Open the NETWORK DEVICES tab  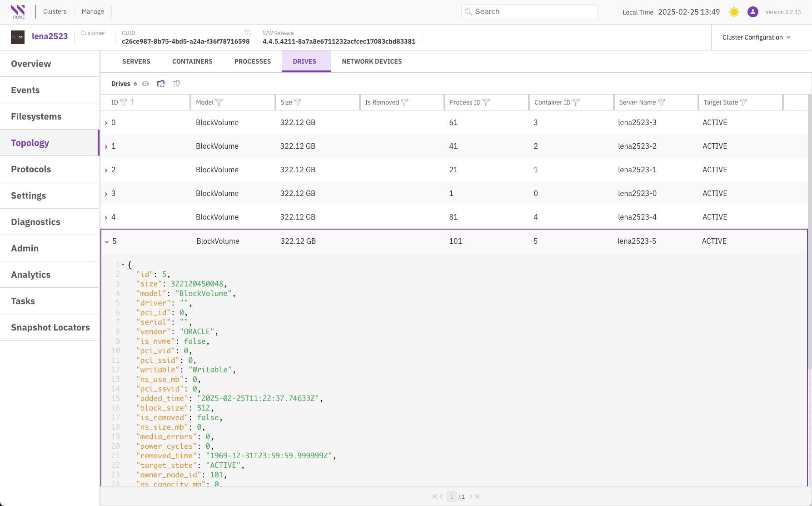pos(372,61)
